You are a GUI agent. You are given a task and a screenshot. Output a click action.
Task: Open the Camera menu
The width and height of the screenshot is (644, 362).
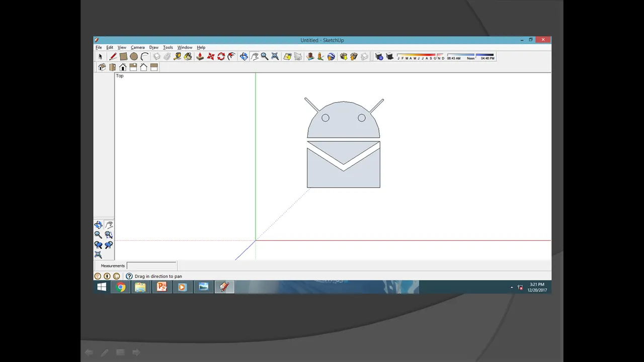click(138, 47)
